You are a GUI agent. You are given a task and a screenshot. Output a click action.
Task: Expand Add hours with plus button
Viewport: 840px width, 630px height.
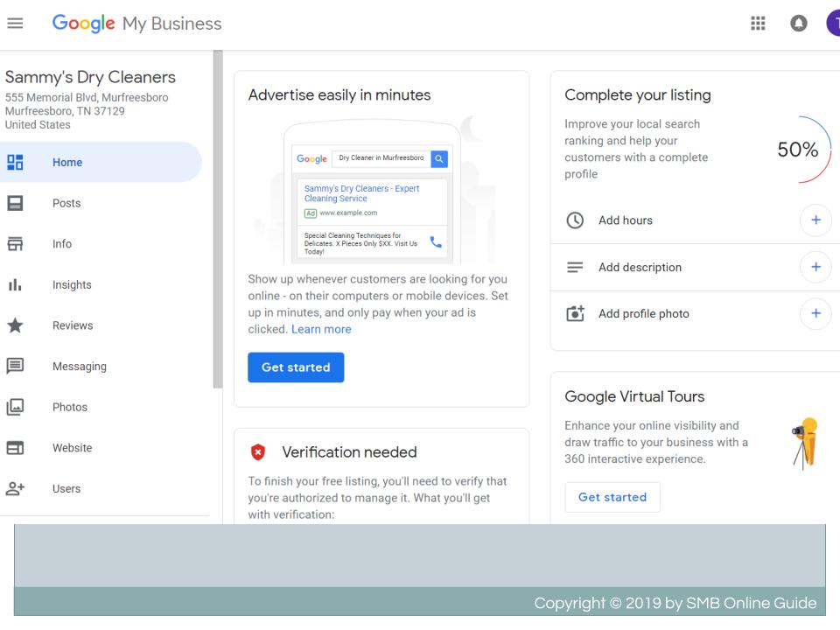tap(815, 220)
